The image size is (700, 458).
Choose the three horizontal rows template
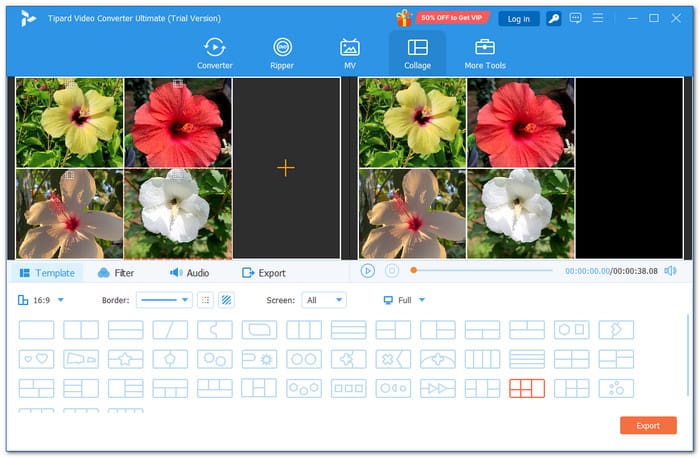click(x=349, y=330)
